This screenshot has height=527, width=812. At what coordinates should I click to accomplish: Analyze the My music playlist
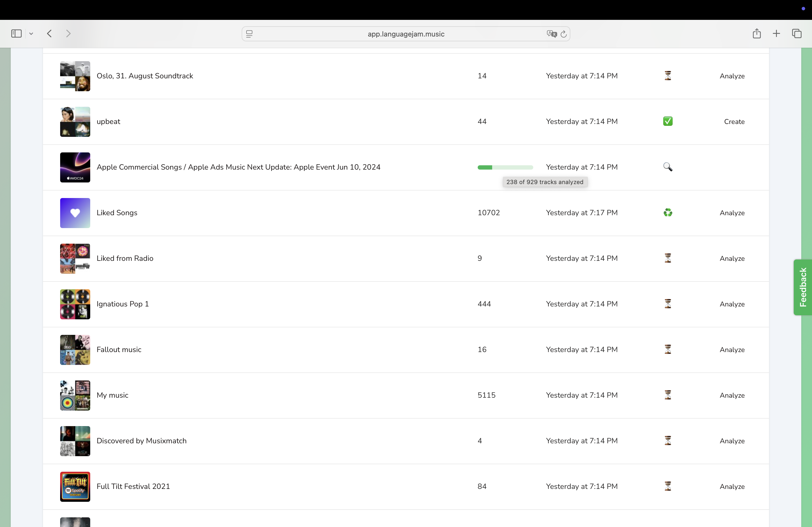click(x=732, y=396)
